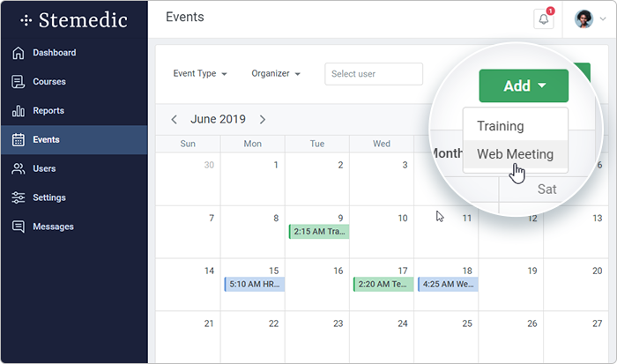Open the Messages chat icon
The image size is (617, 364).
[x=19, y=227]
